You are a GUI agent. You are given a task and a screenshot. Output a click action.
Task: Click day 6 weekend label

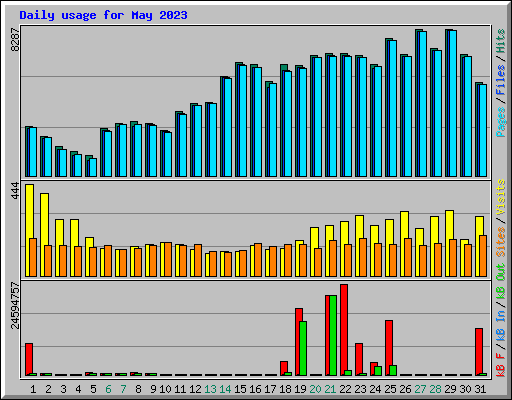[108, 389]
